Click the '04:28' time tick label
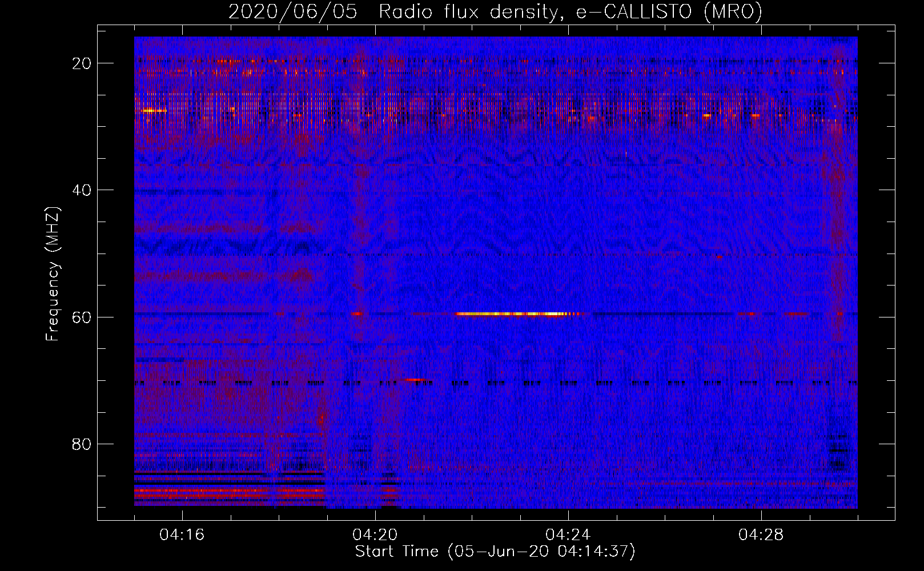The width and height of the screenshot is (924, 571). [761, 535]
